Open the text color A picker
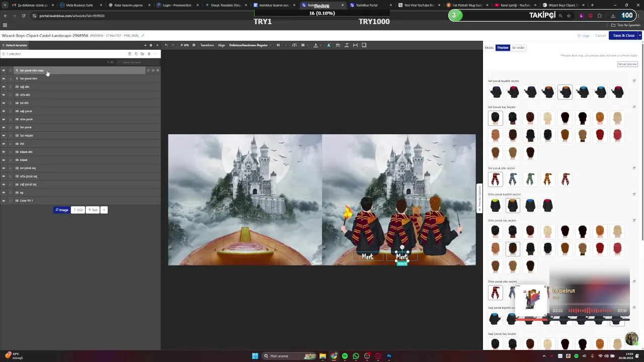Screen dimensions: 644x362 click(x=315, y=45)
